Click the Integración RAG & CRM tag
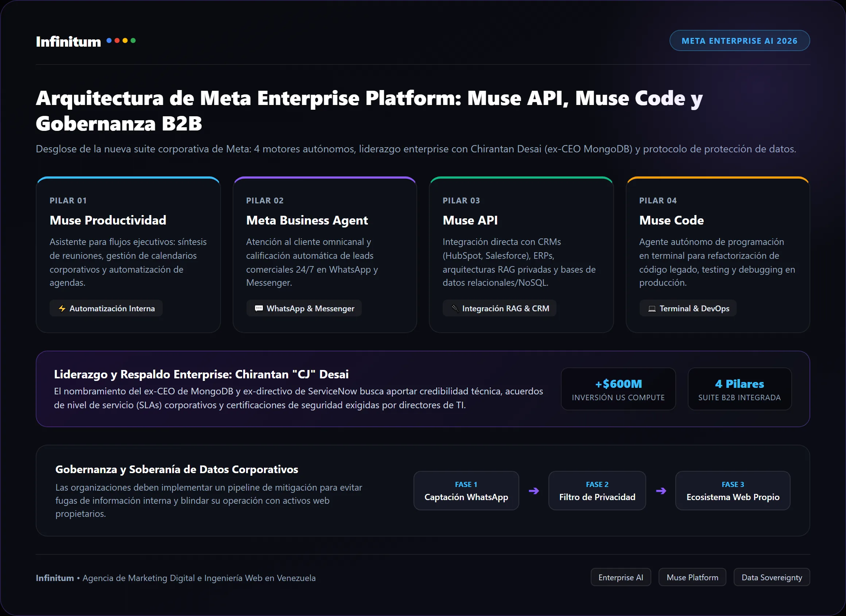846x616 pixels. coord(499,308)
